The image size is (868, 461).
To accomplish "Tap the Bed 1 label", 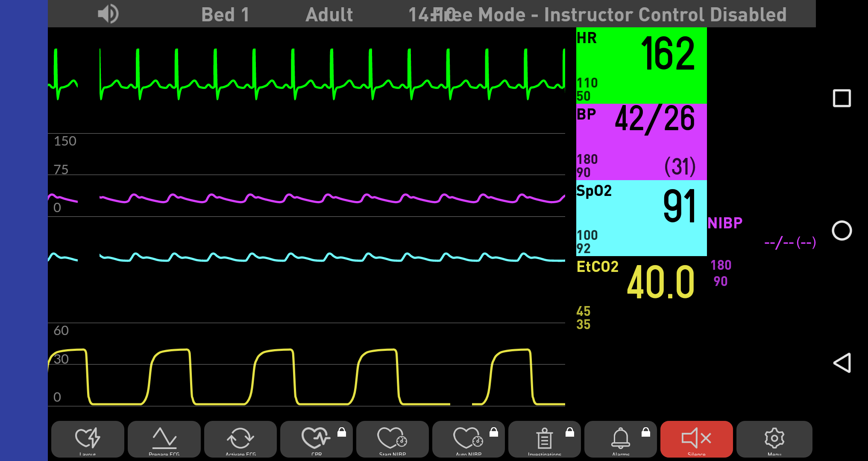I will (x=225, y=15).
